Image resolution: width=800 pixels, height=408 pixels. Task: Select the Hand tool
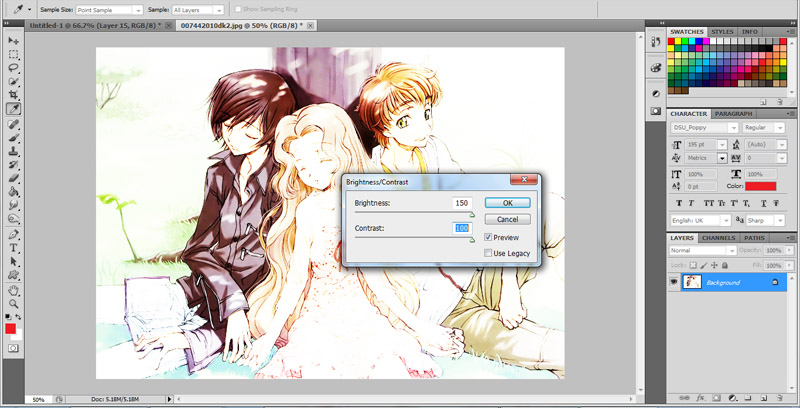pos(13,291)
